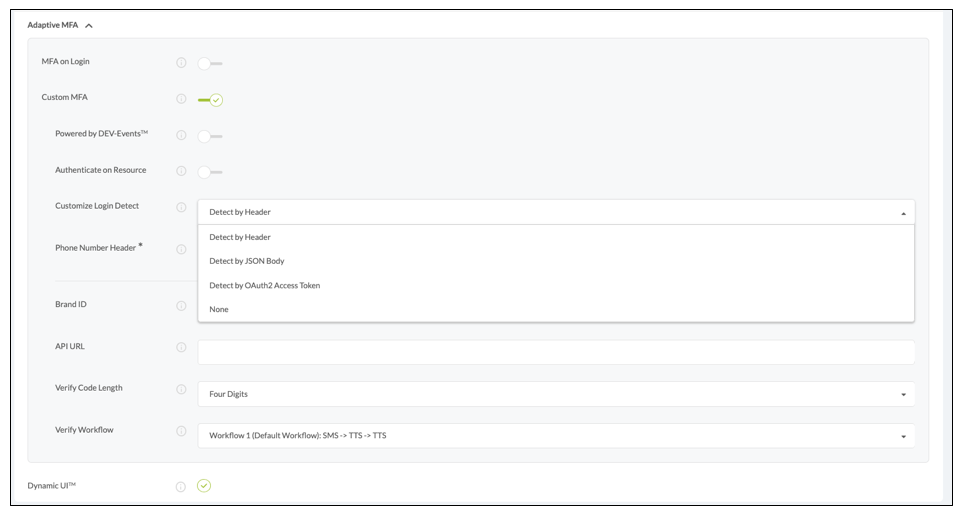The image size is (961, 522).
Task: Click info icon next to MFA on Login
Action: pos(181,63)
